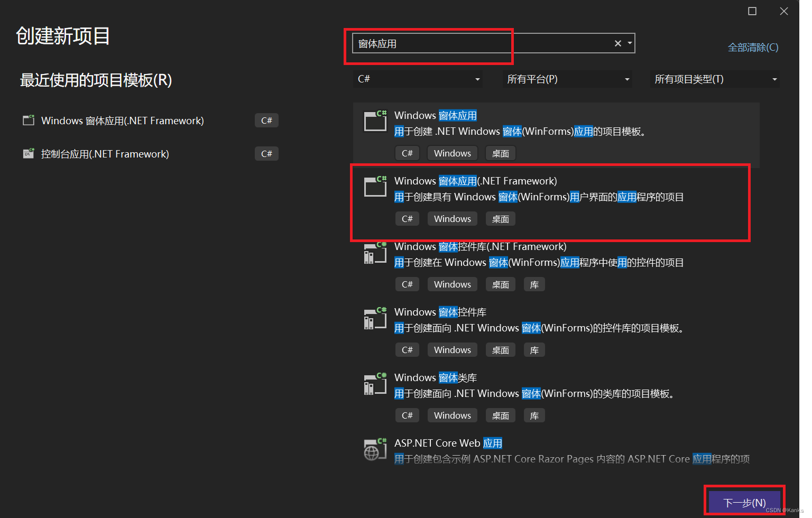Open the C# language filter dropdown
The image size is (812, 518).
(419, 79)
